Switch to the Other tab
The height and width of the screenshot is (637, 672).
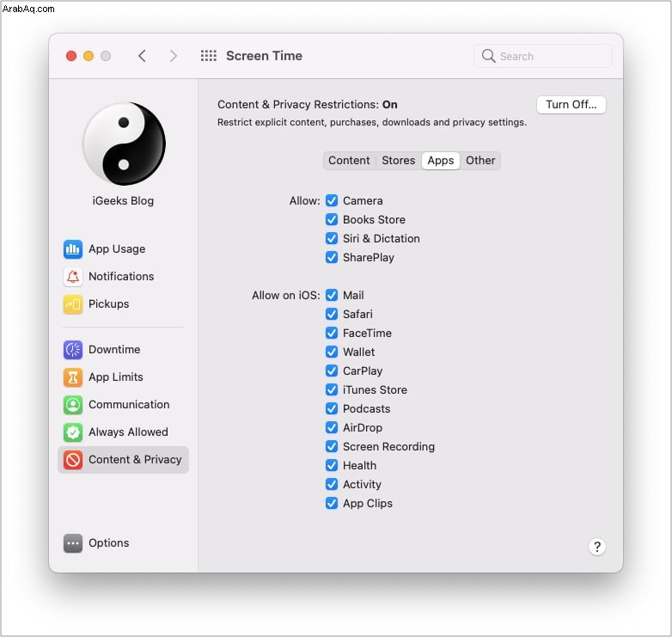[x=480, y=161]
